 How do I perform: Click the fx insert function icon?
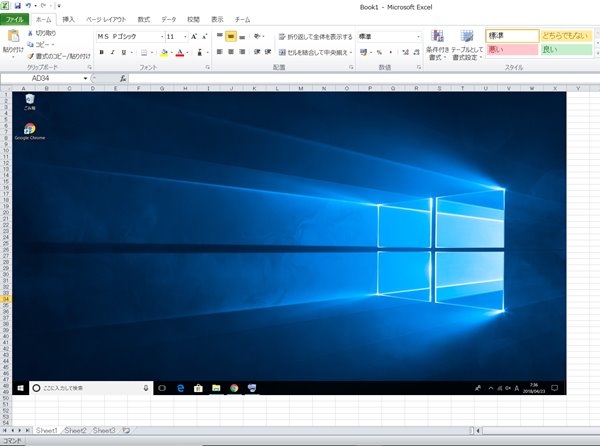click(x=123, y=78)
